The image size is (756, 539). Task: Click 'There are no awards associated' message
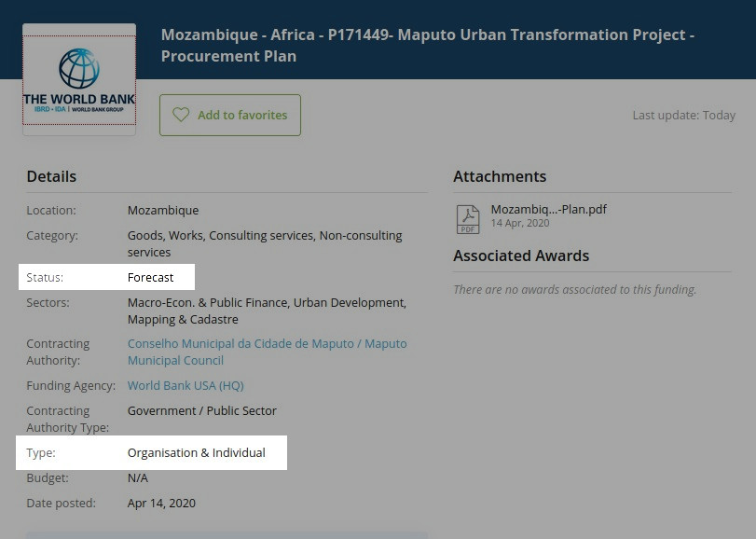coord(575,289)
